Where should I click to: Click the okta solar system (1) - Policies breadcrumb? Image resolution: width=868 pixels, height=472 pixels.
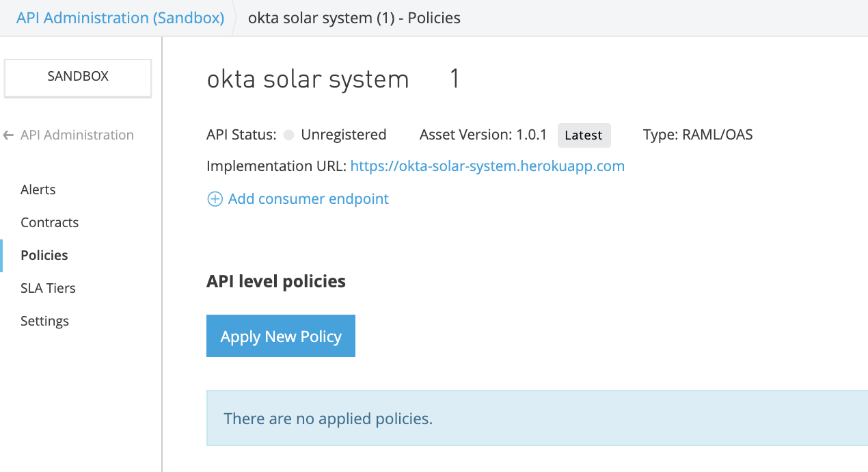pos(354,18)
